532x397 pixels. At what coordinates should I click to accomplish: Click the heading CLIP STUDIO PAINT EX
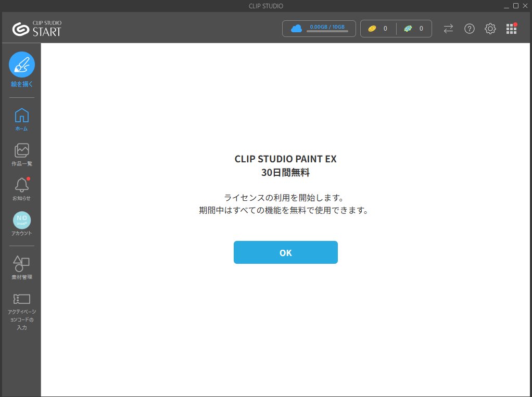286,159
